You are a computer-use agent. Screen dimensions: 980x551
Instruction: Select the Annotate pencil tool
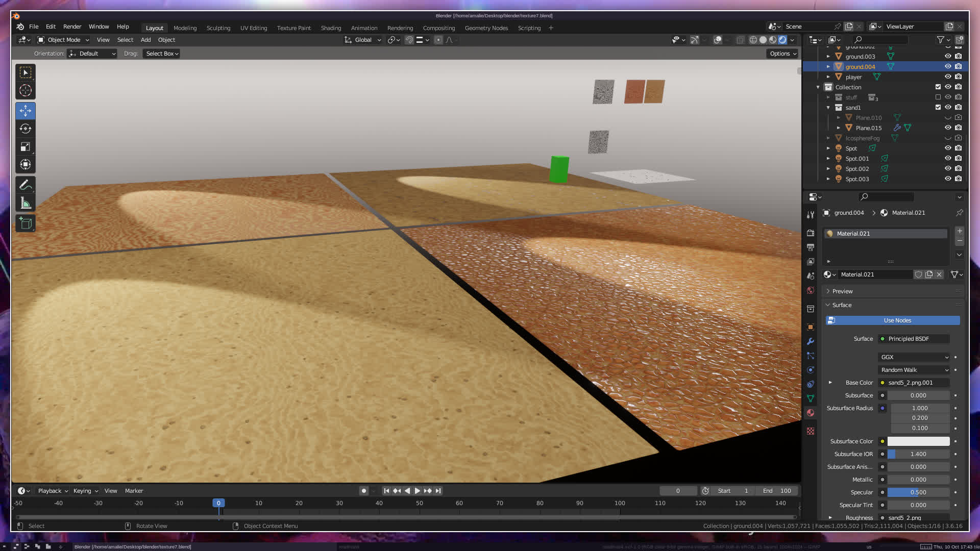(25, 185)
